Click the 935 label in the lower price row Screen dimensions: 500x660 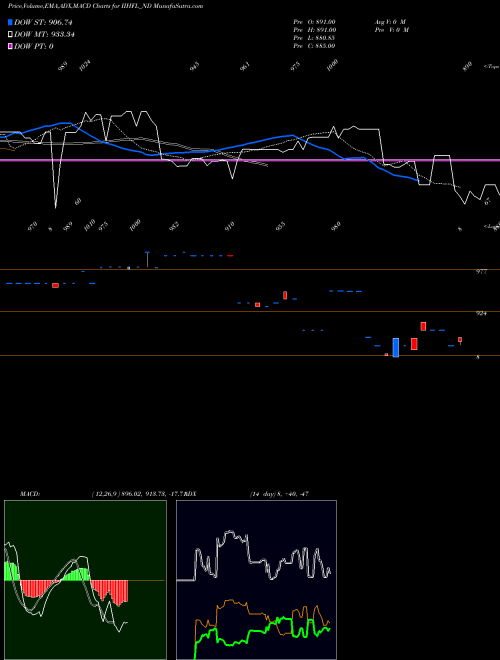pyautogui.click(x=281, y=226)
